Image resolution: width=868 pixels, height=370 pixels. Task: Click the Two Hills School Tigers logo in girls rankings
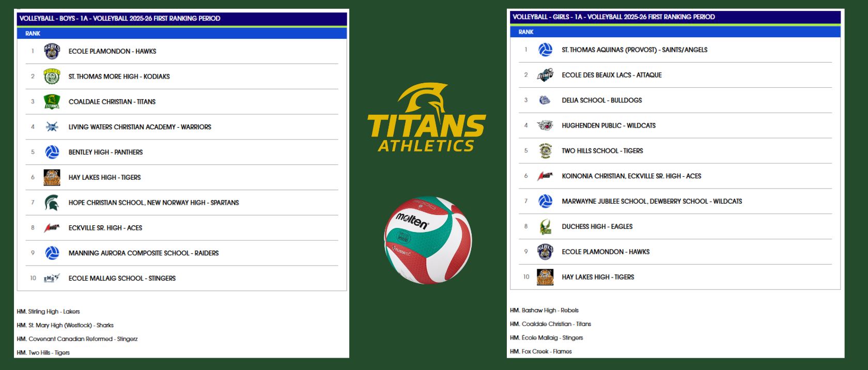545,150
